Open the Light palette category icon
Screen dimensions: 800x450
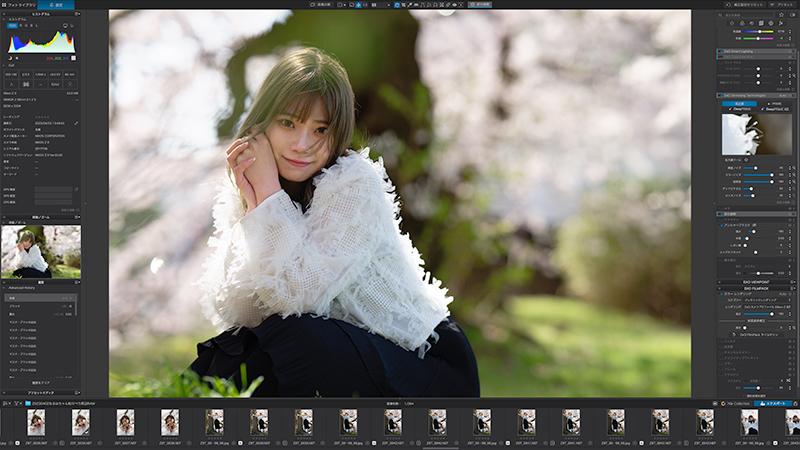(732, 23)
